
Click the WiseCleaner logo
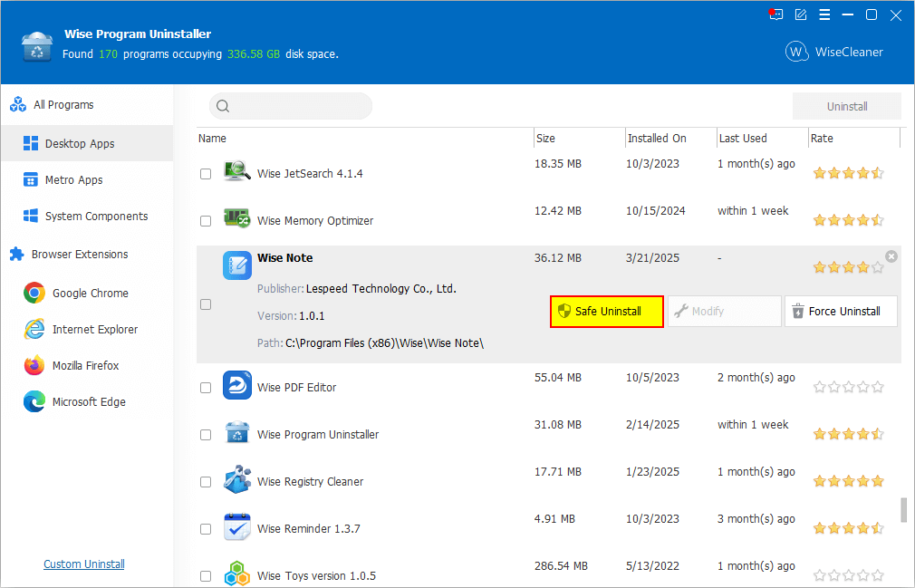pyautogui.click(x=833, y=52)
